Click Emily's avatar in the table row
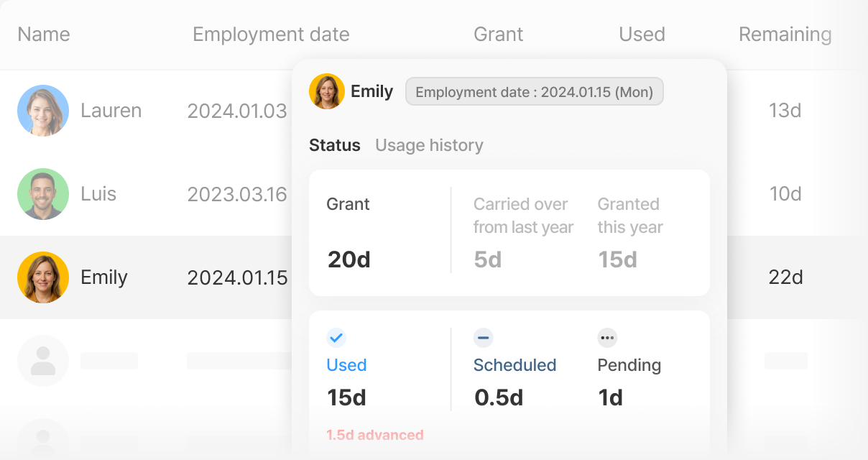Screen dimensions: 868x460 click(x=43, y=277)
